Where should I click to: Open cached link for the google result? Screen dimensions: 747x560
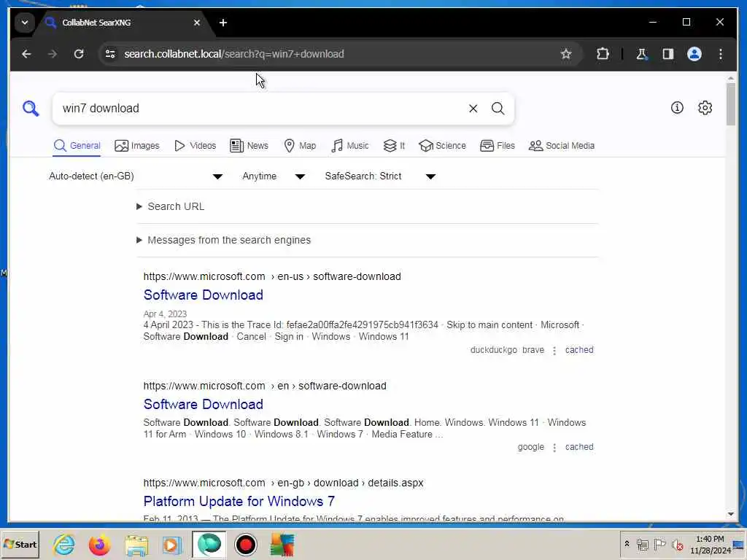coord(579,447)
